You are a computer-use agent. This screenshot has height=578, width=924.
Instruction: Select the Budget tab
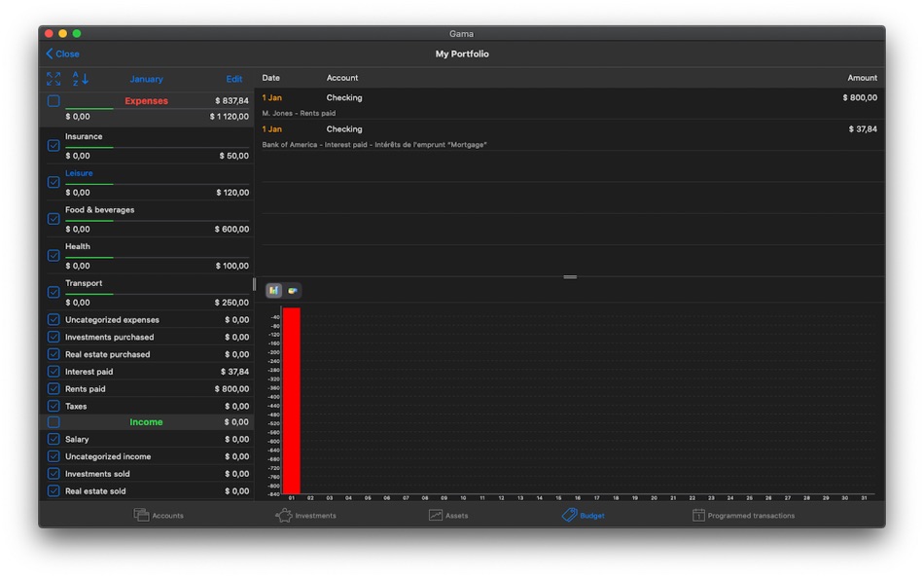click(584, 515)
